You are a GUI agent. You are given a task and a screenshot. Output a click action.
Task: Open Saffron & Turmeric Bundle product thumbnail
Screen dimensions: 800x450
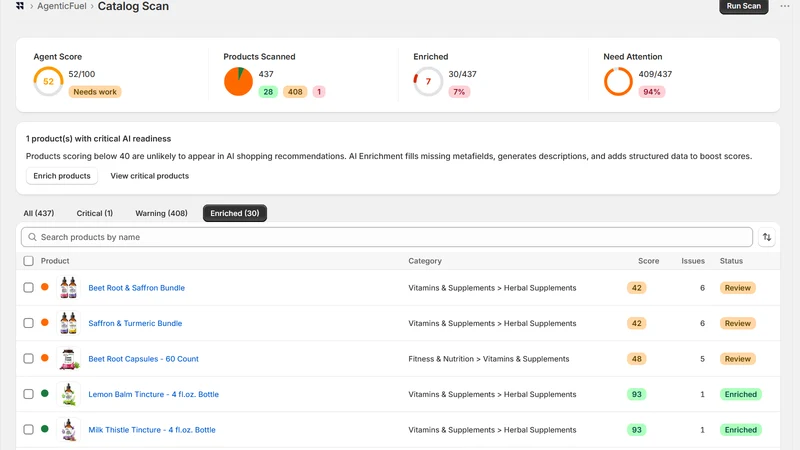tap(68, 323)
